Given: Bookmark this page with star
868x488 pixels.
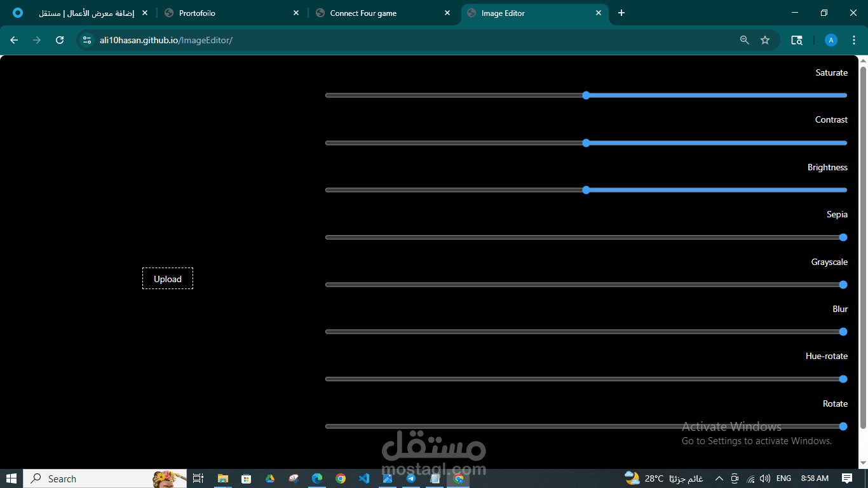Looking at the screenshot, I should [765, 40].
